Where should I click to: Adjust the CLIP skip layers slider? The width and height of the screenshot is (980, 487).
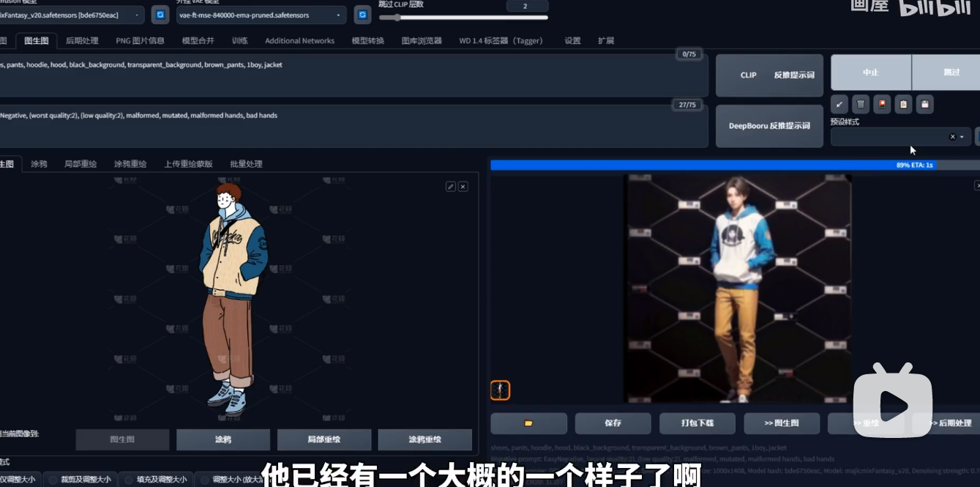463,18
